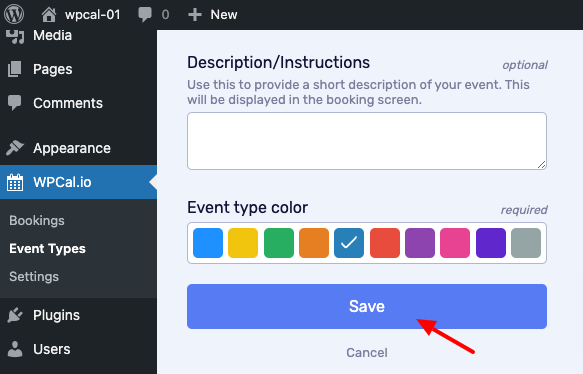The height and width of the screenshot is (374, 583).
Task: Click the Appearance paintbrush icon
Action: (15, 148)
